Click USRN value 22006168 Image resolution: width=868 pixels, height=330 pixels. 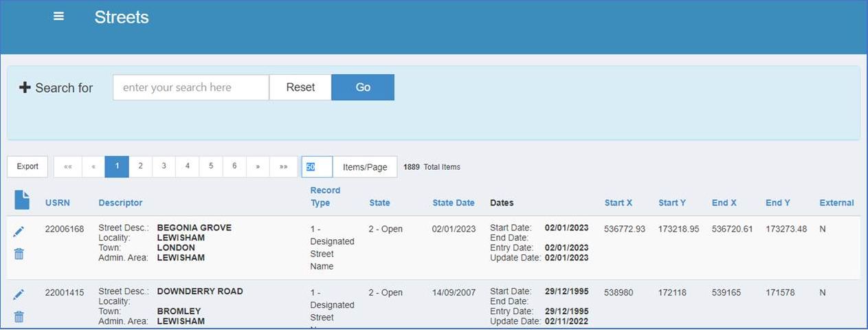(65, 229)
